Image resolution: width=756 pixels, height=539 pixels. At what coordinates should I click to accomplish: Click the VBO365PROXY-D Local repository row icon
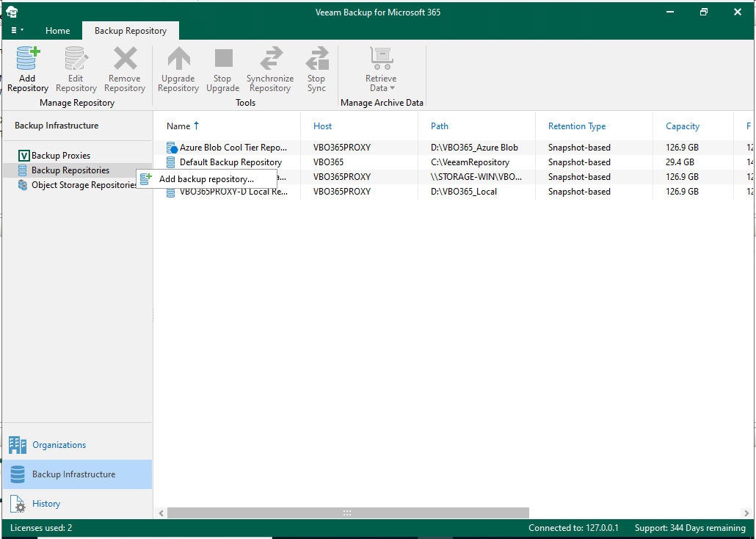point(171,193)
